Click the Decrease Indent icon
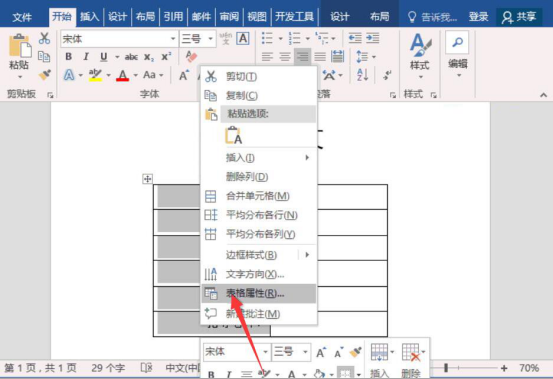 (x=355, y=38)
